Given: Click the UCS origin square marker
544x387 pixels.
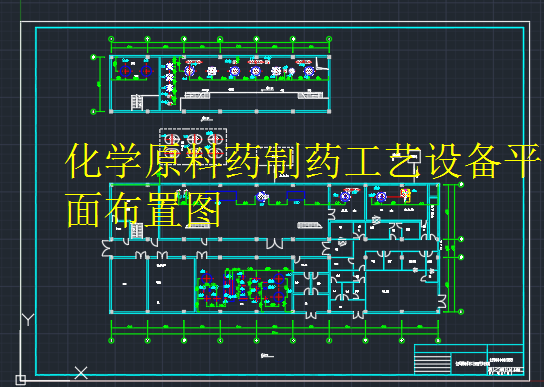Looking at the screenshot, I should point(20,379).
